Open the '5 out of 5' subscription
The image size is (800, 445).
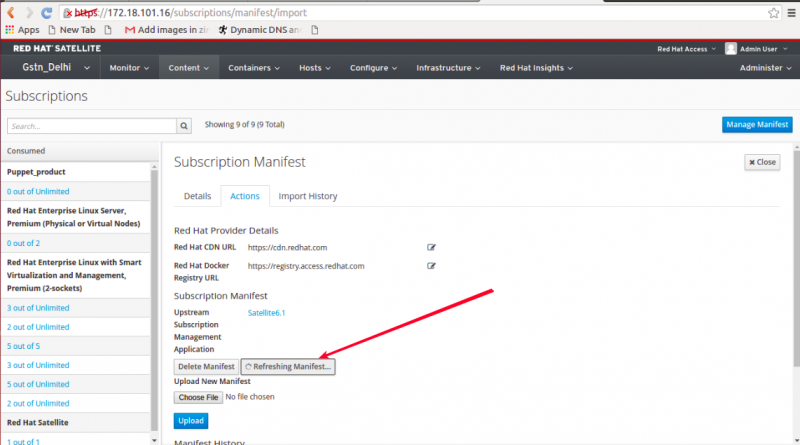click(x=23, y=346)
